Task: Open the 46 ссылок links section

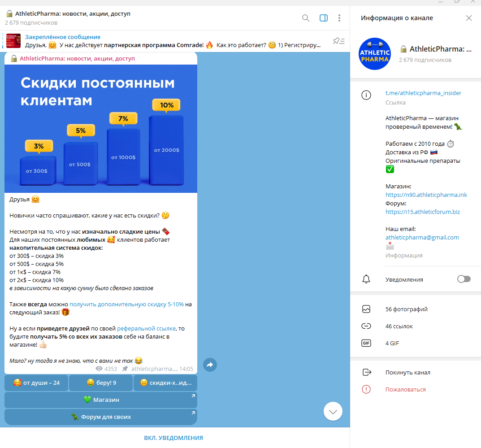Action: click(x=399, y=326)
